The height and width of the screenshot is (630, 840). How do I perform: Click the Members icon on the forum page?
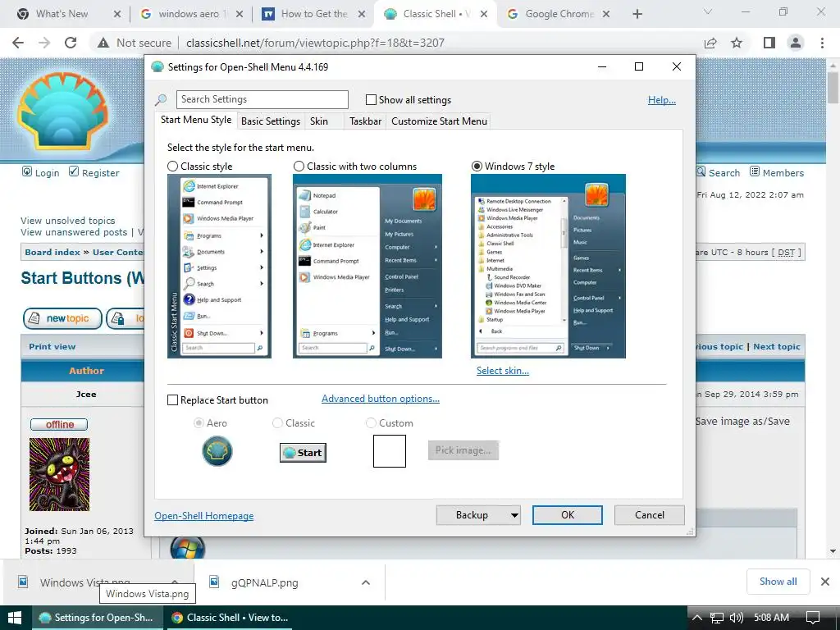point(755,172)
